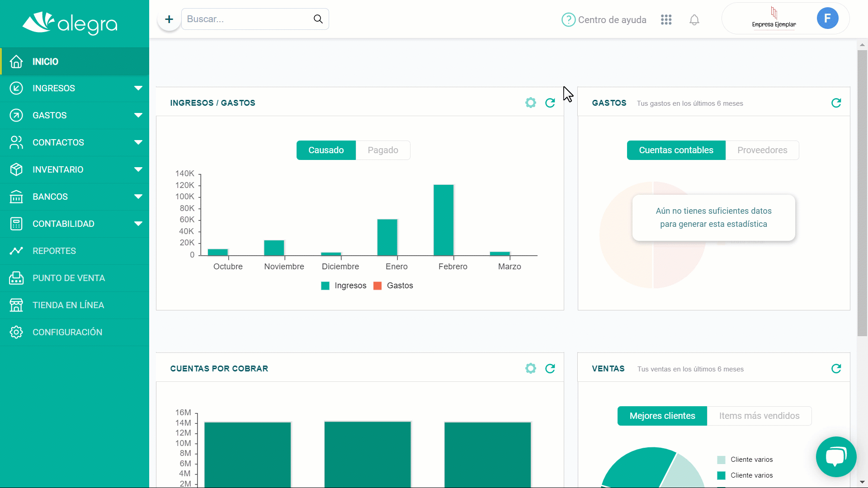868x488 pixels.
Task: Expand the Bancos menu arrow
Action: coord(138,197)
